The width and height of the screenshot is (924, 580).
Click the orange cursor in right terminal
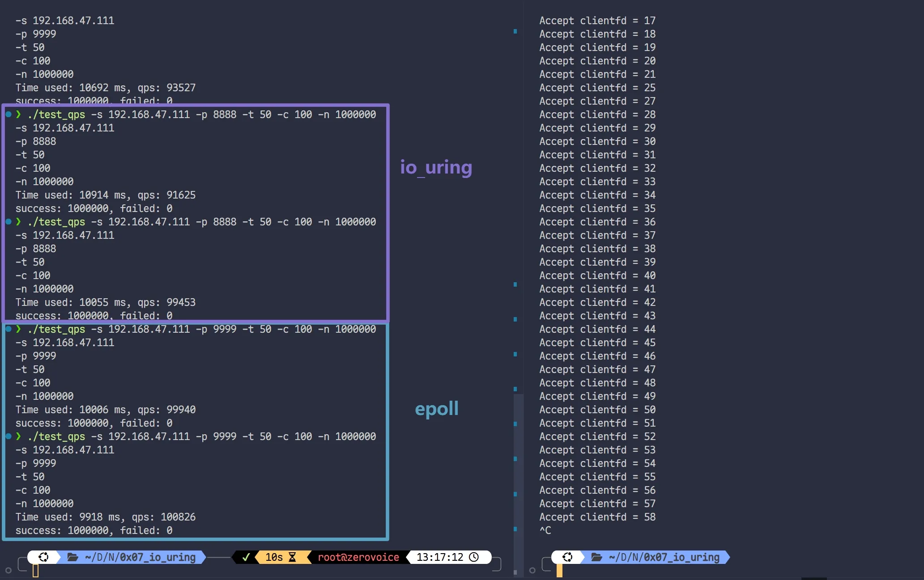point(559,571)
